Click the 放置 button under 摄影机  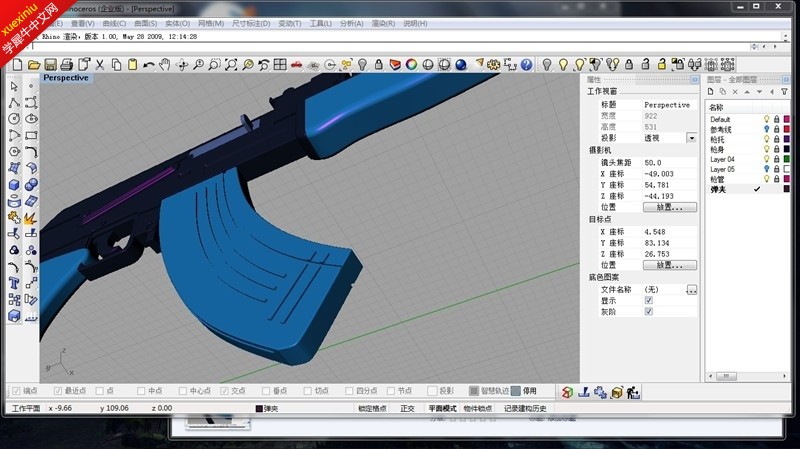pos(669,207)
